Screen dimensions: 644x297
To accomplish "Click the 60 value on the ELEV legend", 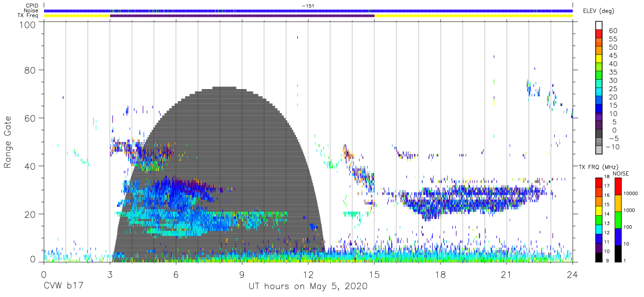I will [613, 30].
